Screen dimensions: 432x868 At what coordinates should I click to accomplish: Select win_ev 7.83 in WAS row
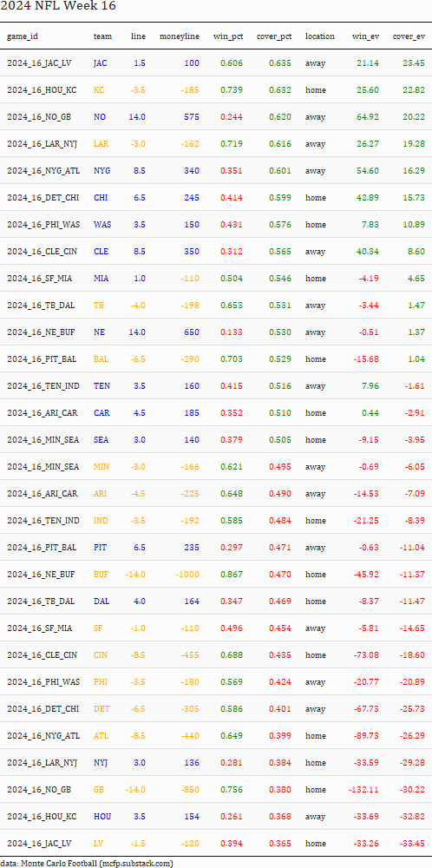370,225
